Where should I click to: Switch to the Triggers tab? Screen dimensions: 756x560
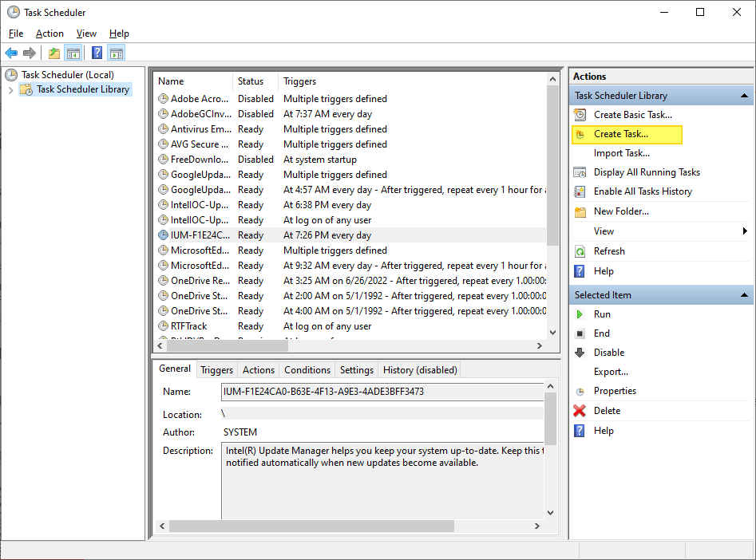(216, 369)
